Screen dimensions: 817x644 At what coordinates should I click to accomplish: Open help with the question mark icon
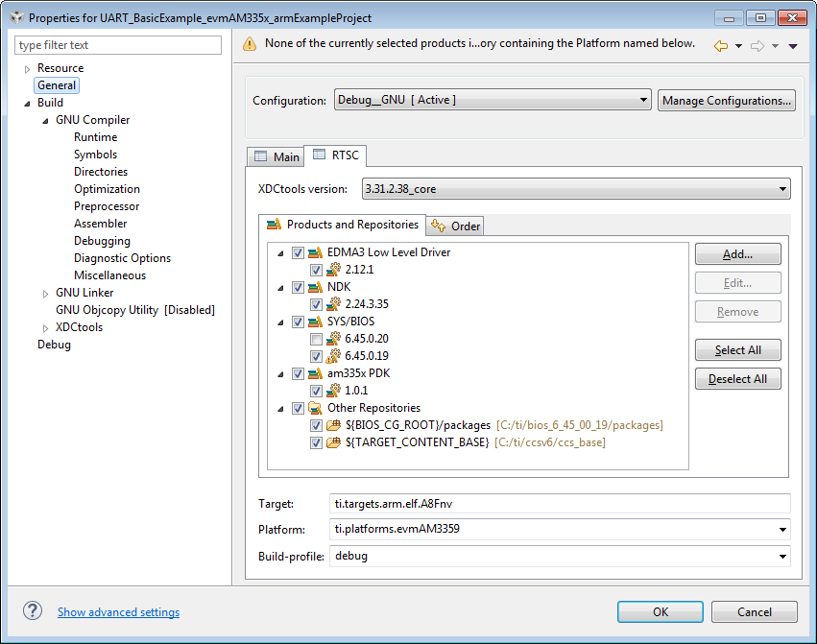pos(33,610)
